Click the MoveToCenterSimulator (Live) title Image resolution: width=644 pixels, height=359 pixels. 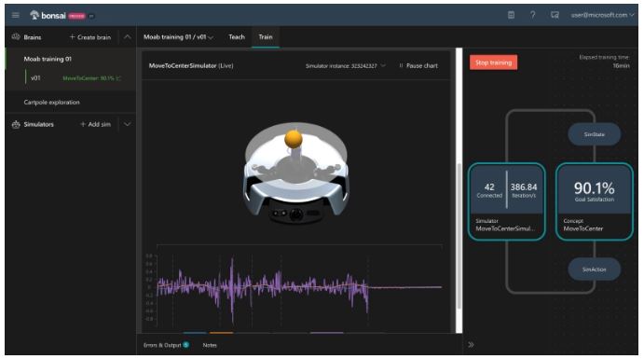click(x=190, y=65)
